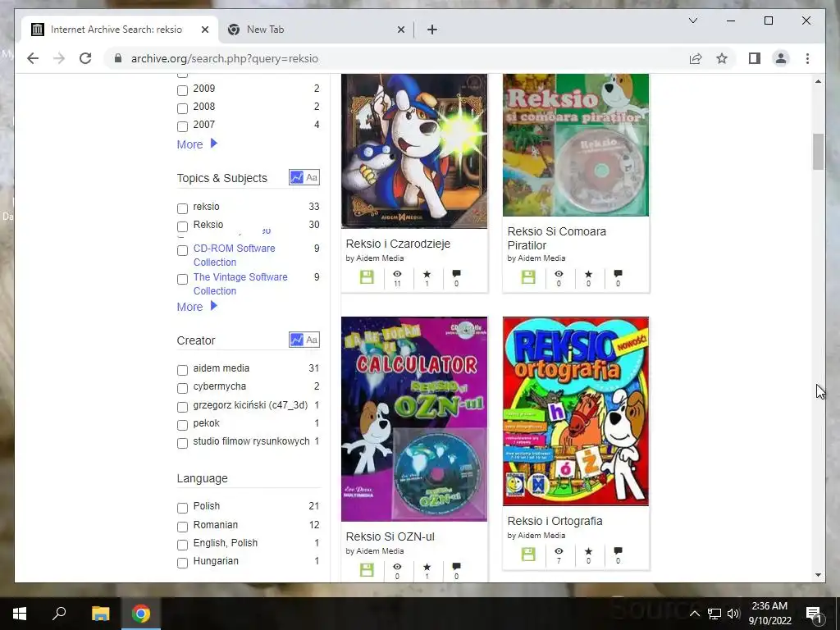Open the Windows Start menu
Viewport: 840px width, 630px height.
(20, 614)
